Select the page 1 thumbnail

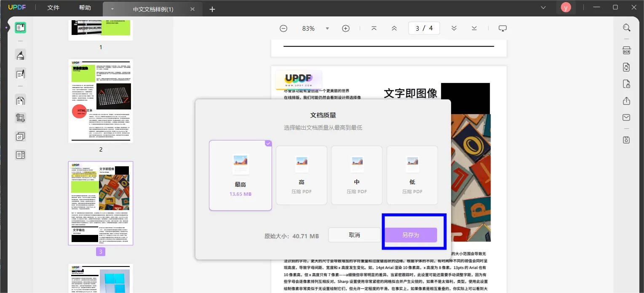click(x=101, y=29)
